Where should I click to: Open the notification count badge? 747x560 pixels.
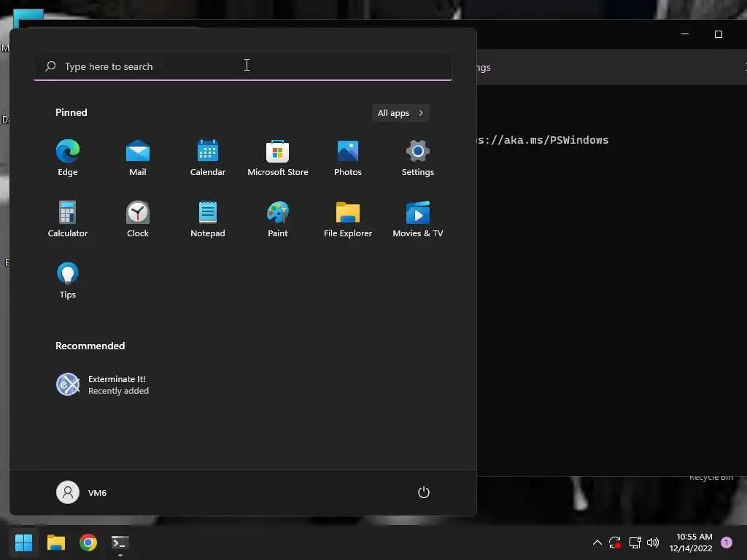click(x=726, y=542)
